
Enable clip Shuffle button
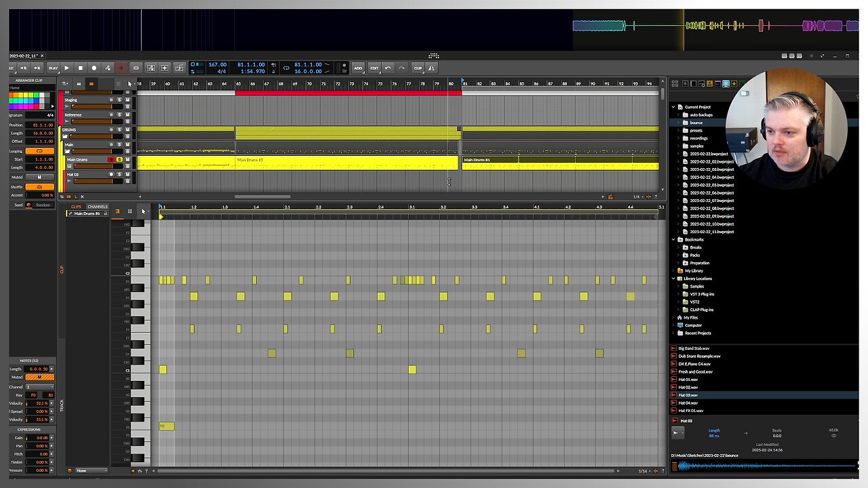click(x=39, y=186)
